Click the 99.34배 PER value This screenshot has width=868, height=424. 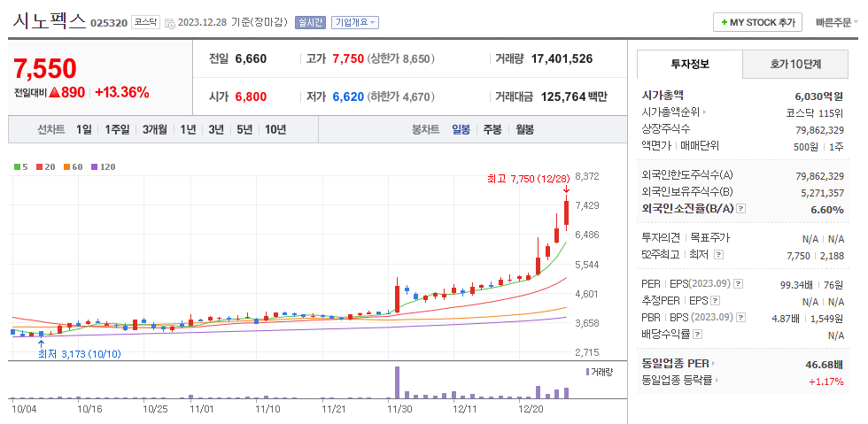point(796,284)
